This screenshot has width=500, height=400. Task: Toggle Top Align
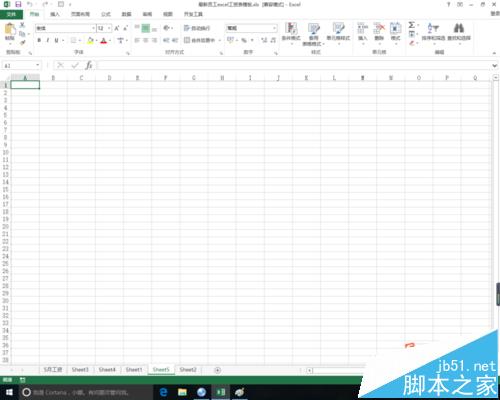[x=137, y=28]
